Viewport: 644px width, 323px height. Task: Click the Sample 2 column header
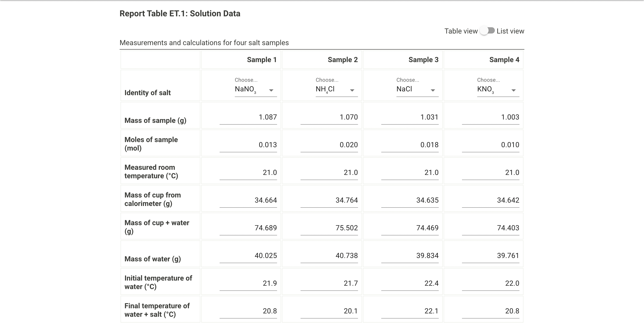point(343,59)
